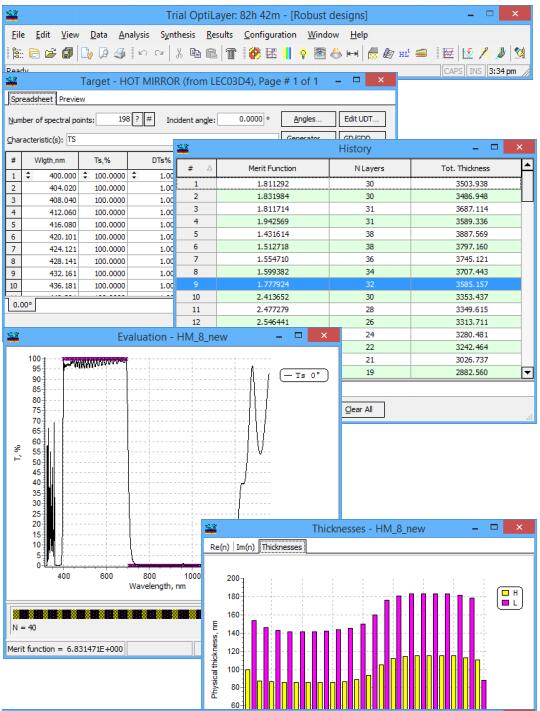This screenshot has width=540, height=711.
Task: Sort History by the # column header
Action: coord(196,168)
